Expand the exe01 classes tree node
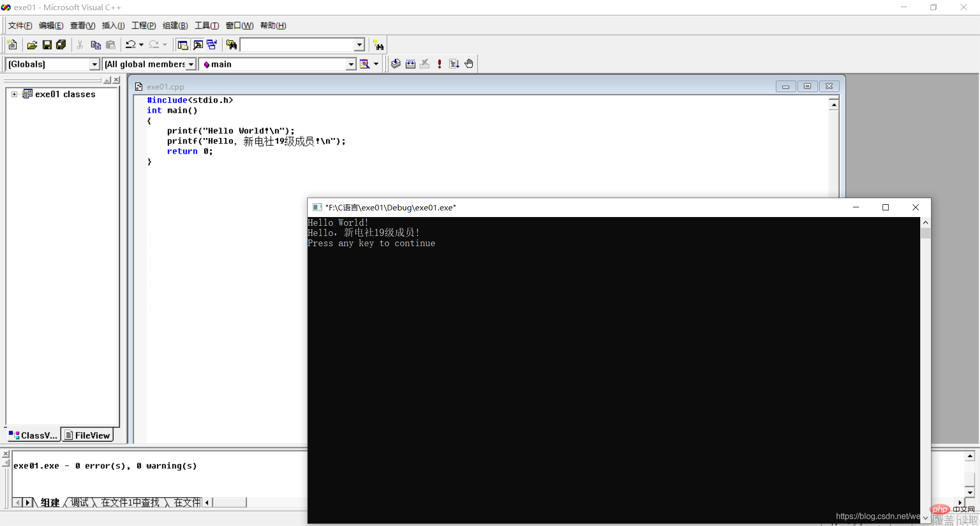Image resolution: width=980 pixels, height=526 pixels. [14, 94]
